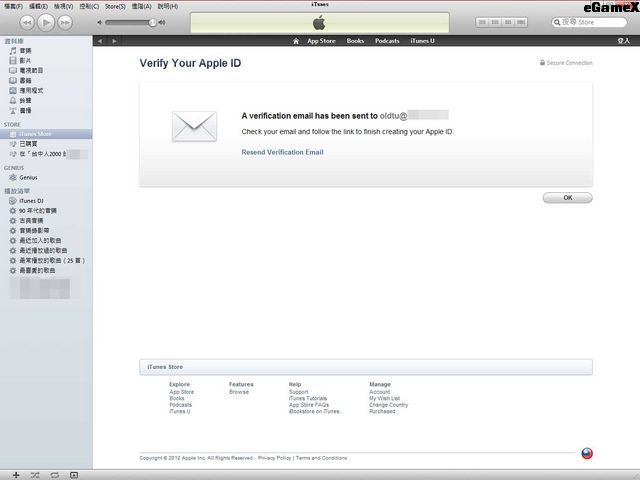The width and height of the screenshot is (640, 480).
Task: Switch to the Books tab
Action: coord(355,41)
